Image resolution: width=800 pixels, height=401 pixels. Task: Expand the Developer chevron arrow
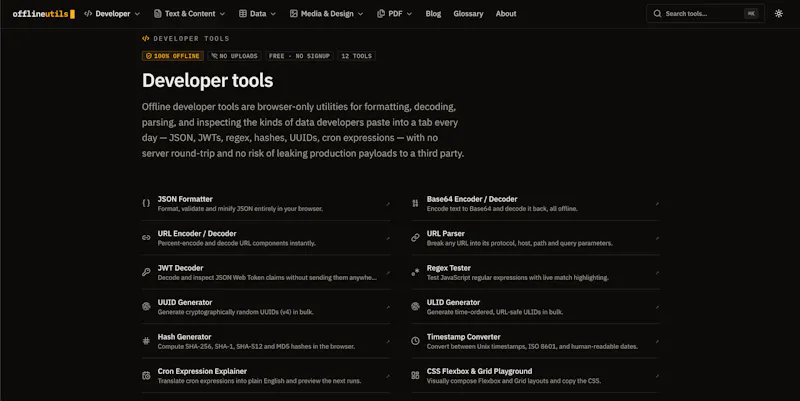tap(137, 14)
